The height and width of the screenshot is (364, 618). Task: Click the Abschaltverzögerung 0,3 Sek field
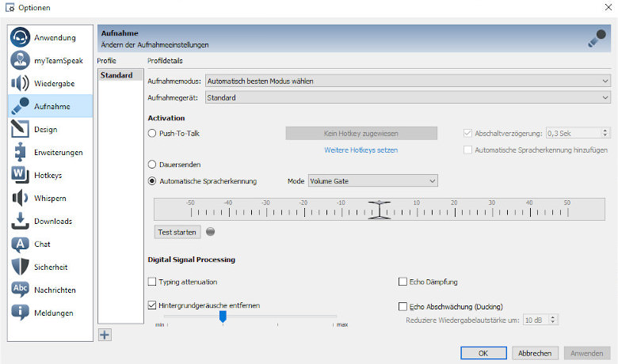tap(573, 134)
